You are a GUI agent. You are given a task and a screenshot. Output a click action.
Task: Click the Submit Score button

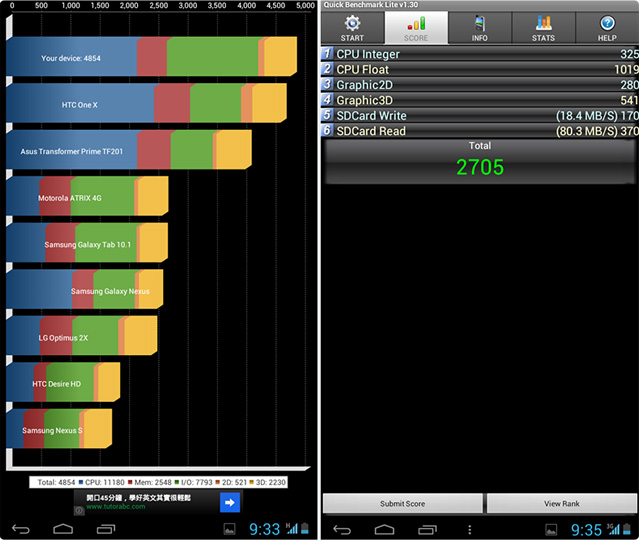click(x=402, y=503)
